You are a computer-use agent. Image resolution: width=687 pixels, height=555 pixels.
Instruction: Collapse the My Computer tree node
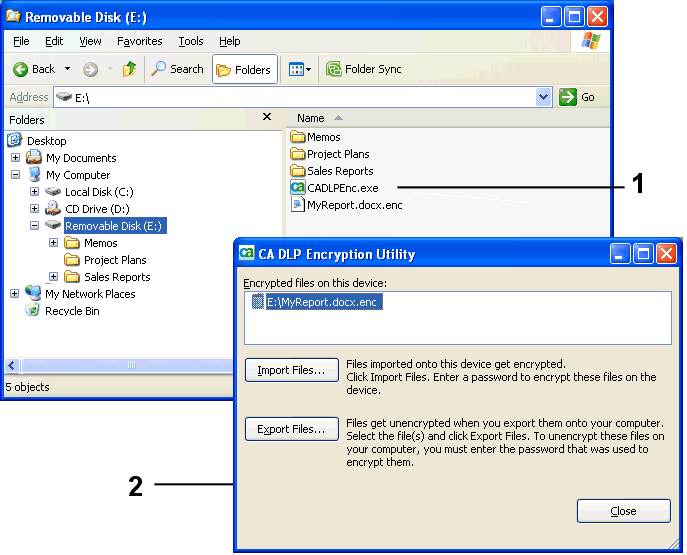(x=15, y=174)
